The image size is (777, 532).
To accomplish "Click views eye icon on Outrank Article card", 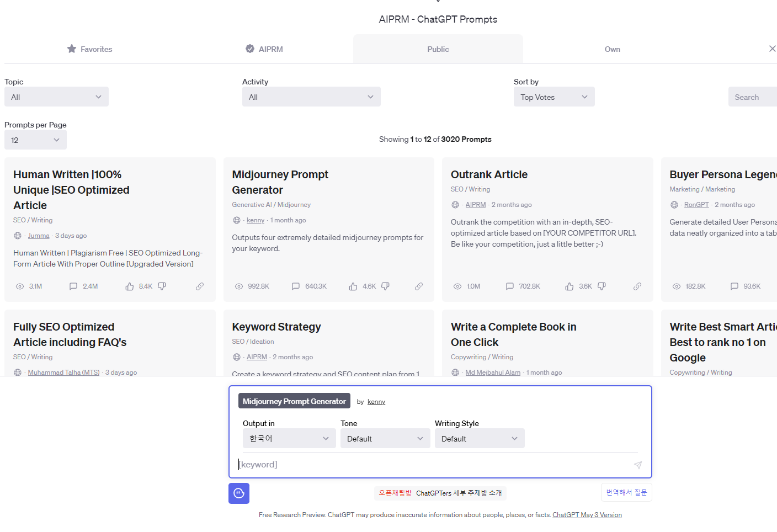I will pyautogui.click(x=457, y=286).
